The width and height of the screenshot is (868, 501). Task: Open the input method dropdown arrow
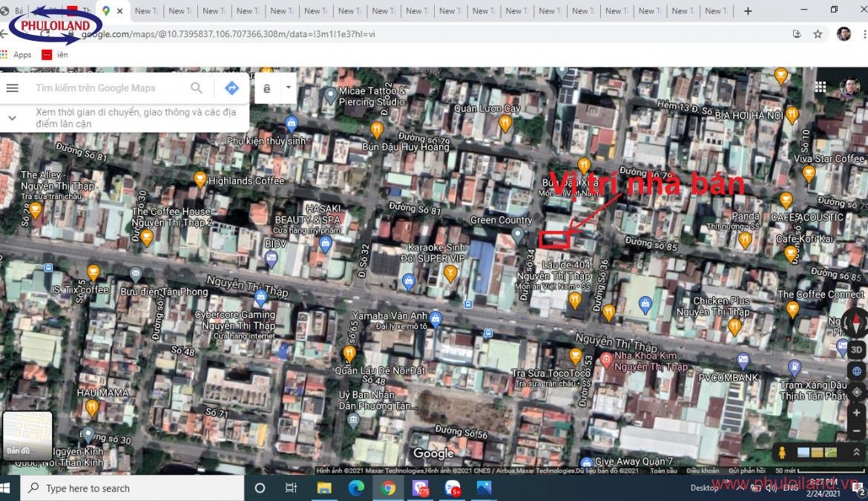click(x=288, y=88)
